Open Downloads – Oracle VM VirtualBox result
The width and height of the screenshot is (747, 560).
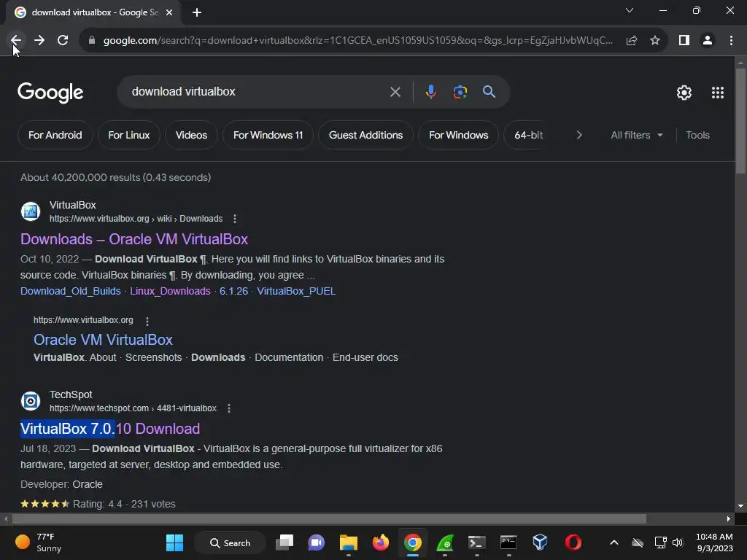pyautogui.click(x=134, y=239)
